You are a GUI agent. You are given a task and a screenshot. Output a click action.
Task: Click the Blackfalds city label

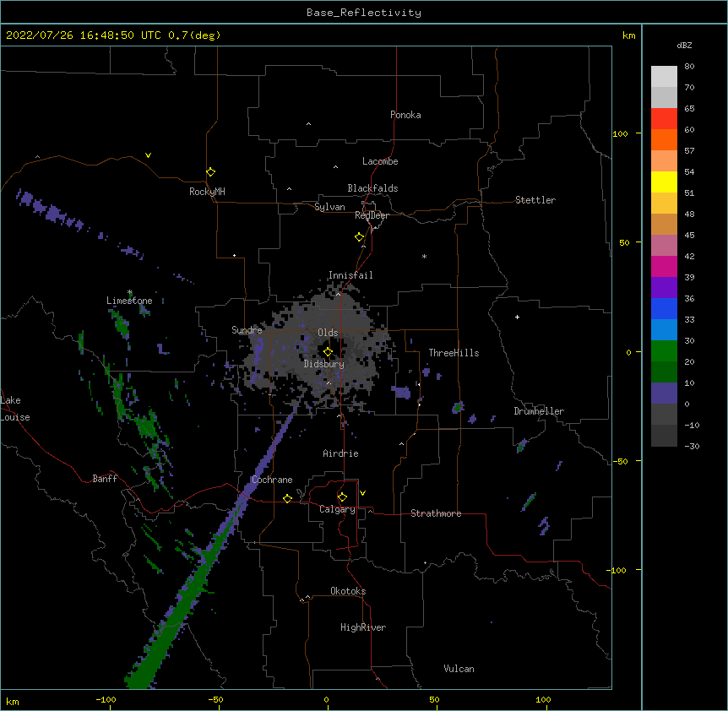tap(372, 188)
